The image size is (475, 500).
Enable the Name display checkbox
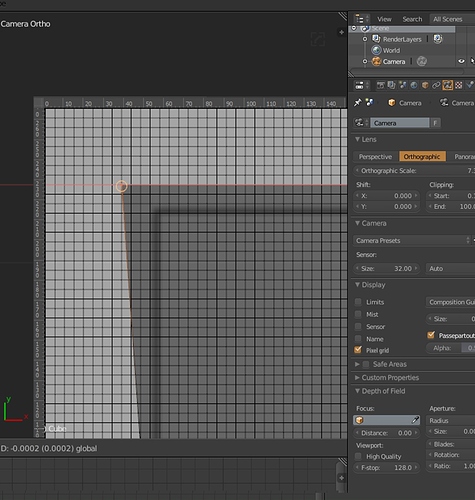[358, 339]
